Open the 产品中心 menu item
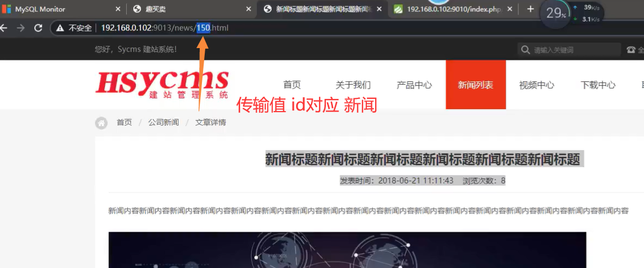The image size is (644, 268). 414,85
